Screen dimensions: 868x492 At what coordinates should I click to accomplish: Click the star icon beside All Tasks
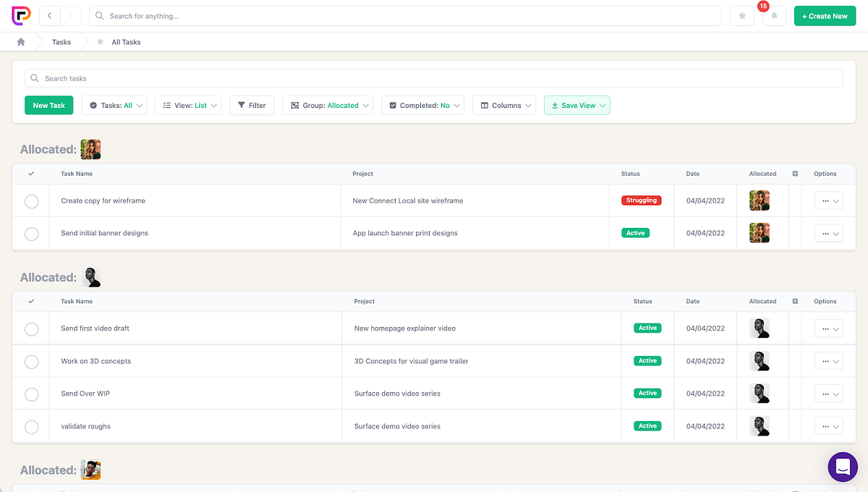click(x=101, y=42)
